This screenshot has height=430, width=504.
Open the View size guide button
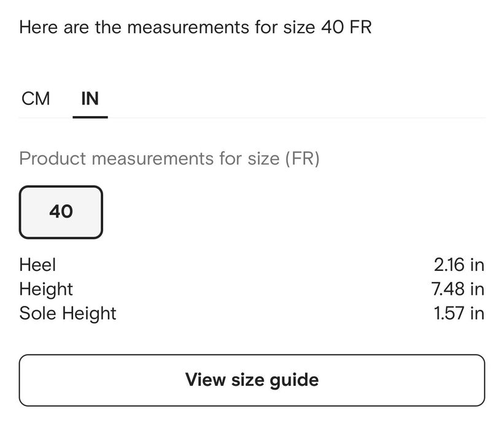252,380
